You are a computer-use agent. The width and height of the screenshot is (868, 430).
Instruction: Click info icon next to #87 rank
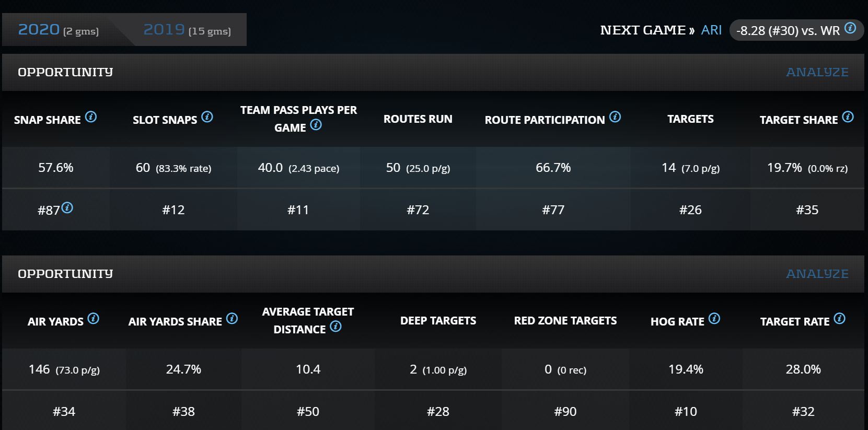[x=67, y=208]
